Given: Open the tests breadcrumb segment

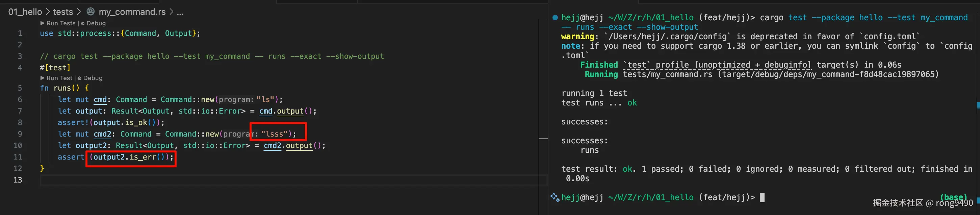Looking at the screenshot, I should tap(63, 12).
